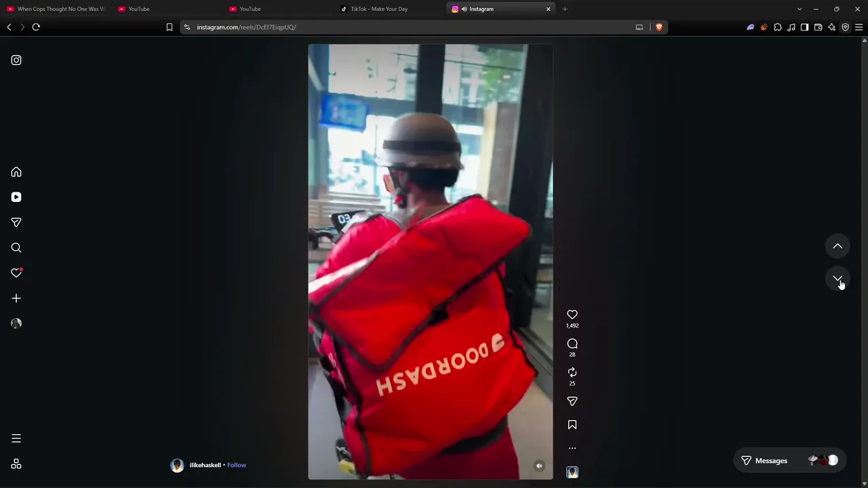Install the web app via address bar icon
Image resolution: width=868 pixels, height=488 pixels.
coord(639,27)
